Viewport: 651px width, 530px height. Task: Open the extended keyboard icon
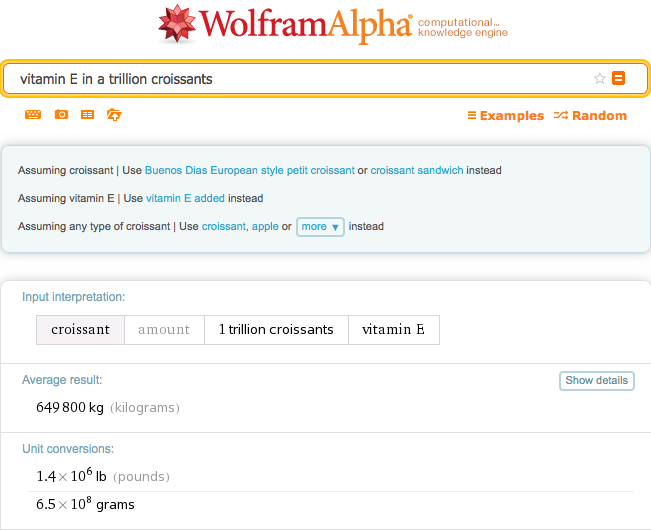[33, 115]
